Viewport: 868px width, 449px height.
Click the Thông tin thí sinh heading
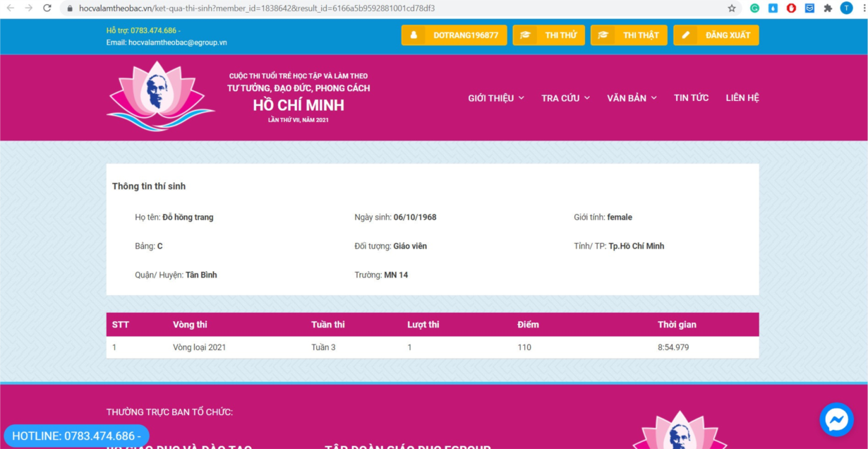(149, 186)
